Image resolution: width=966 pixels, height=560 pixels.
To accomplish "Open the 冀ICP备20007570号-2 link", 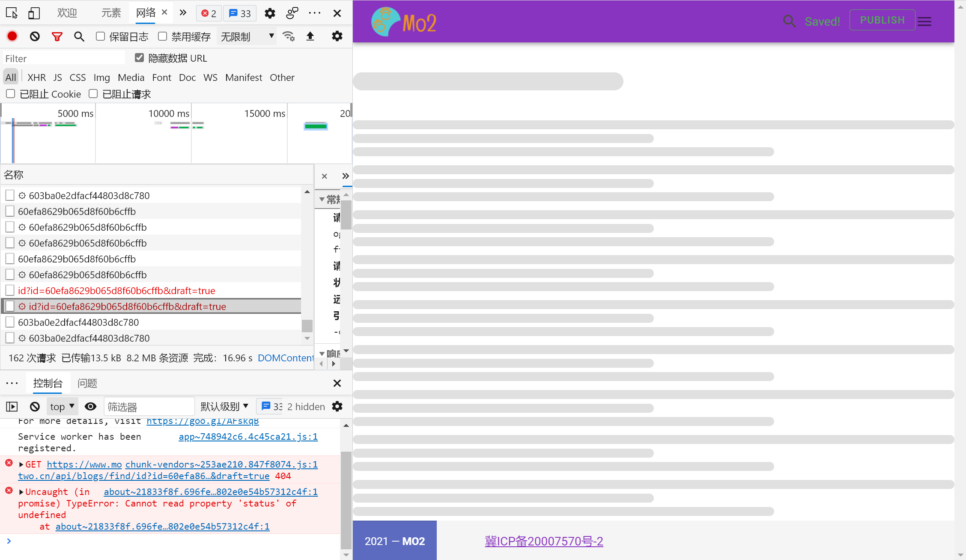I will [x=544, y=541].
